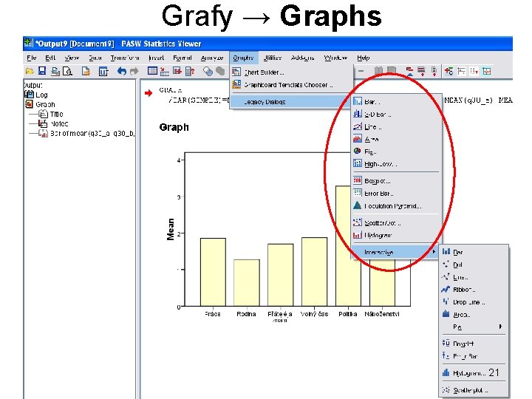This screenshot has height=399, width=532.
Task: Click the Go to Variable icon
Action: [x=177, y=71]
